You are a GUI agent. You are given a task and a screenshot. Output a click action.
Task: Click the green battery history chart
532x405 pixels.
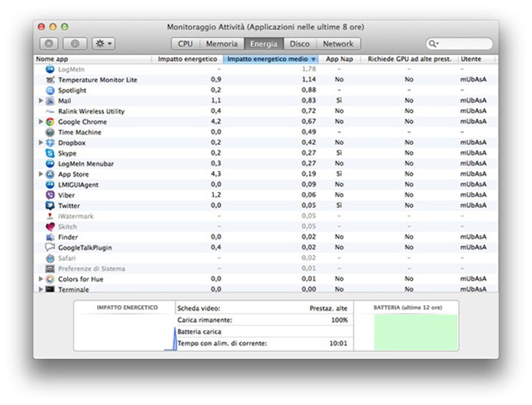tap(415, 332)
